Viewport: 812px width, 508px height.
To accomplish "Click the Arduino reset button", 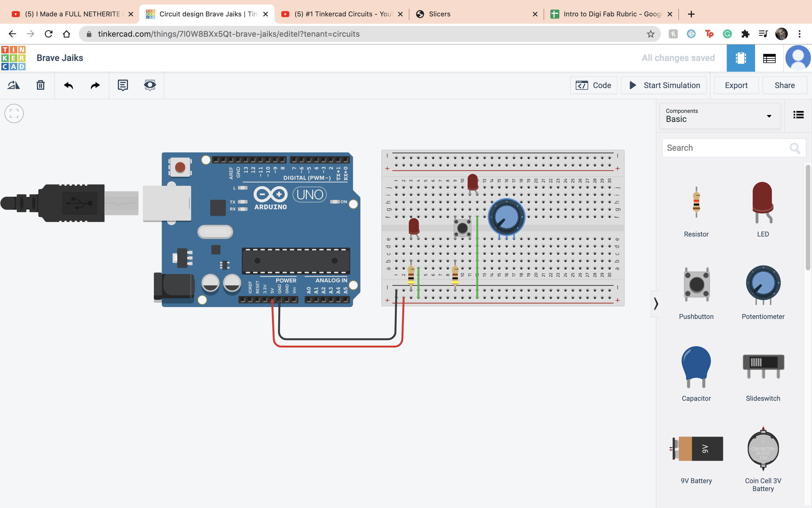I will [x=180, y=167].
